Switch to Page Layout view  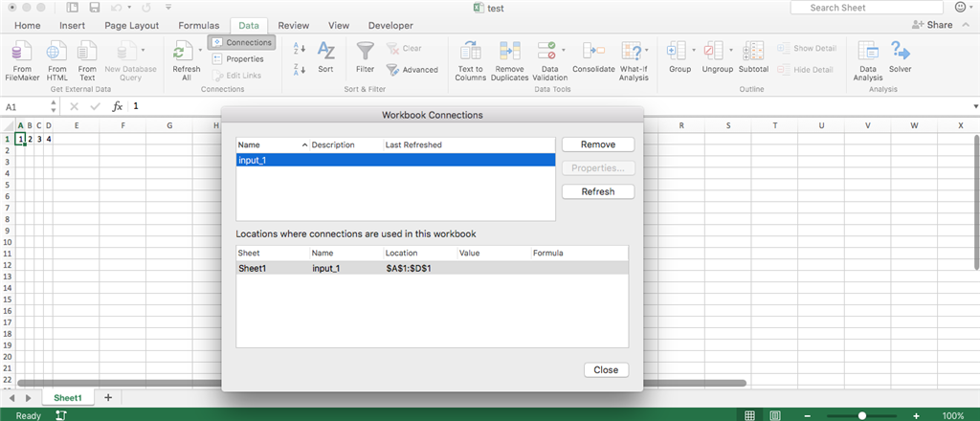click(775, 415)
